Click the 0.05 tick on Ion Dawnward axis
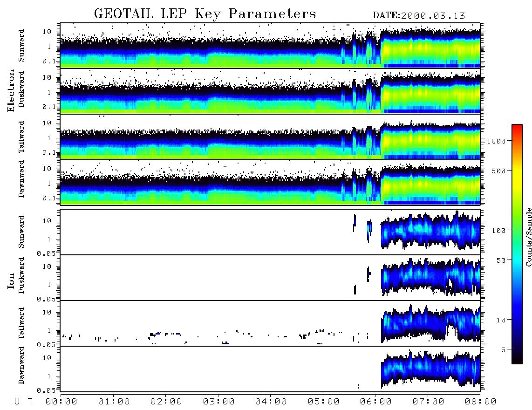The image size is (532, 410). [46, 390]
